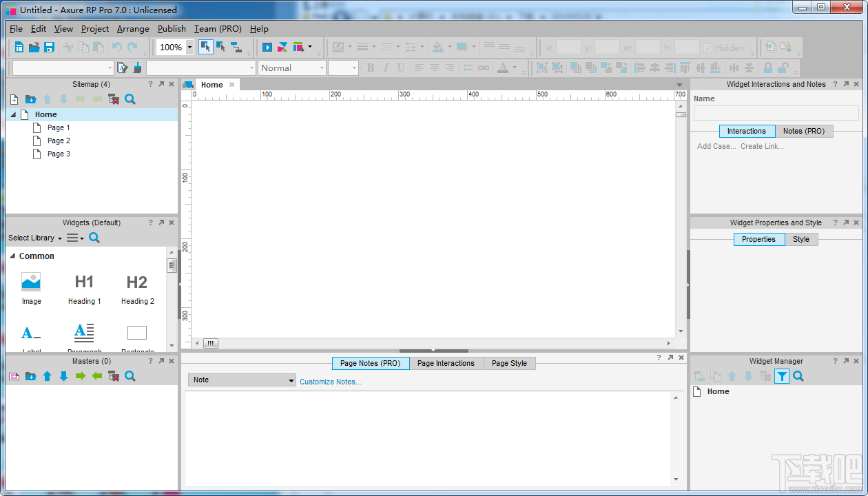
Task: Add a page in Sitemap panel
Action: coord(14,99)
